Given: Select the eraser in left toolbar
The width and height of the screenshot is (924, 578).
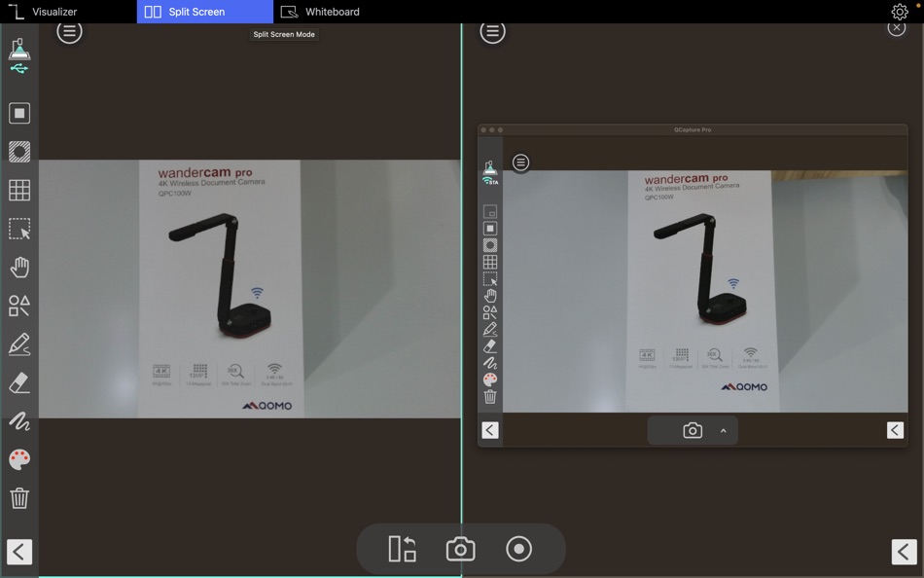Looking at the screenshot, I should [19, 382].
